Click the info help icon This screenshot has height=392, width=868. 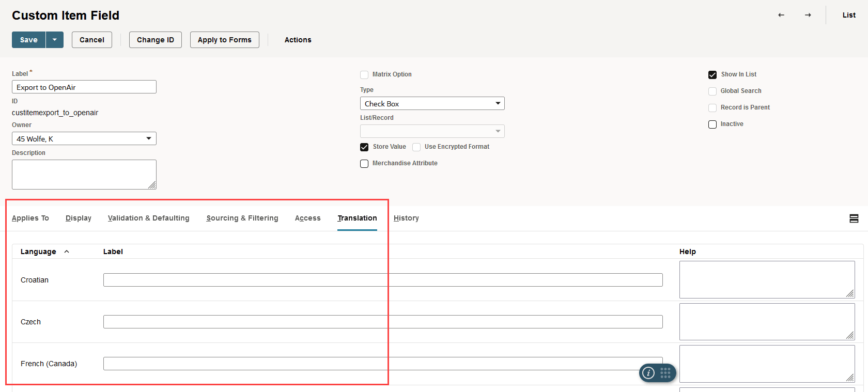(648, 373)
